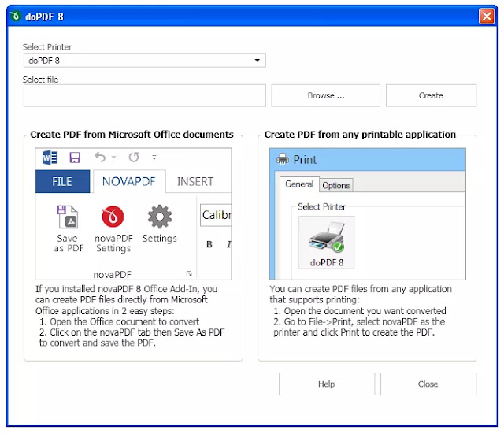Select the FILE tab
The height and width of the screenshot is (434, 504).
pyautogui.click(x=62, y=182)
